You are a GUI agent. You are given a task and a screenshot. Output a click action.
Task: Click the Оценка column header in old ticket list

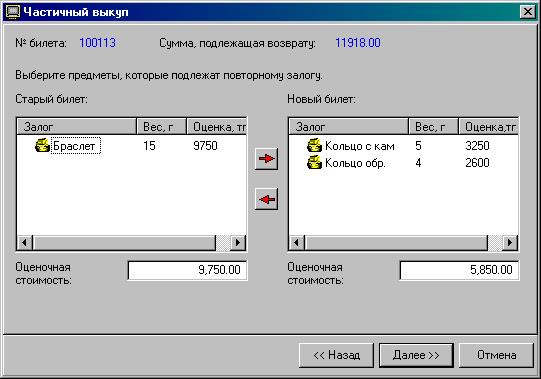coord(216,127)
